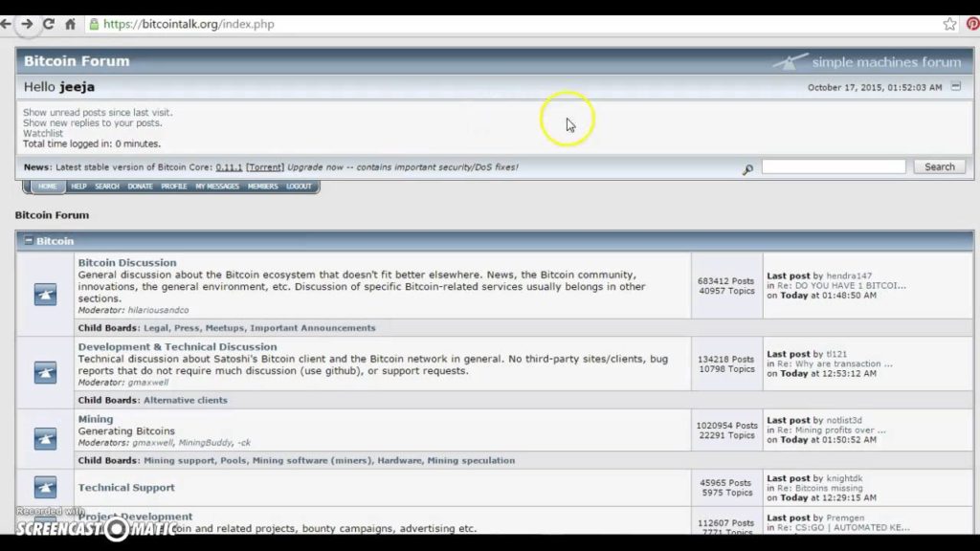This screenshot has height=551, width=980.
Task: Open the Technical Support board
Action: (126, 487)
